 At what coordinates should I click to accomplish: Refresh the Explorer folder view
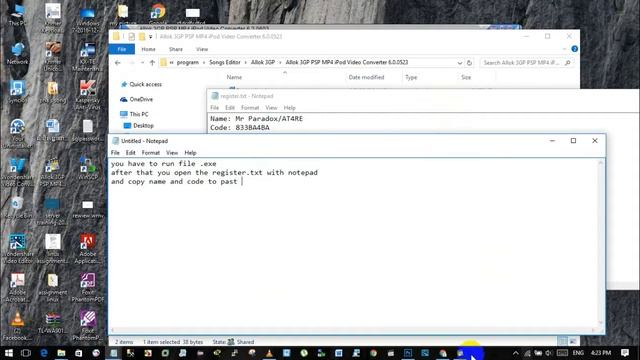click(x=469, y=63)
